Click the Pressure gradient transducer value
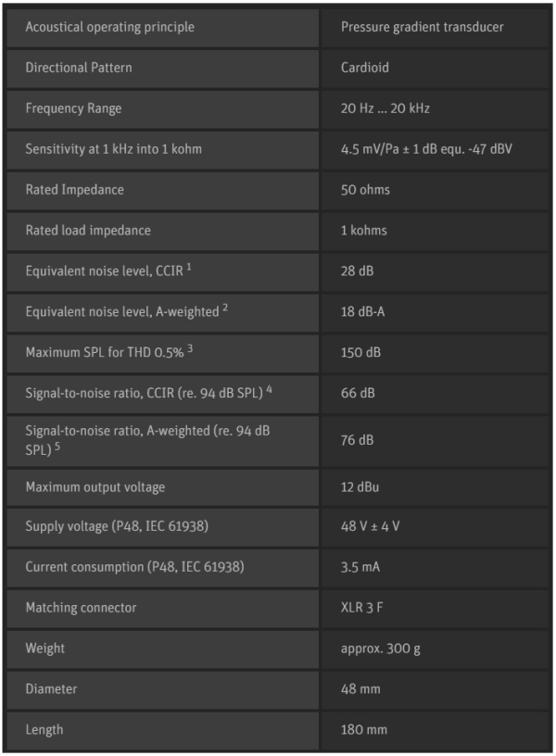Screen dimensions: 556x756 coord(422,27)
